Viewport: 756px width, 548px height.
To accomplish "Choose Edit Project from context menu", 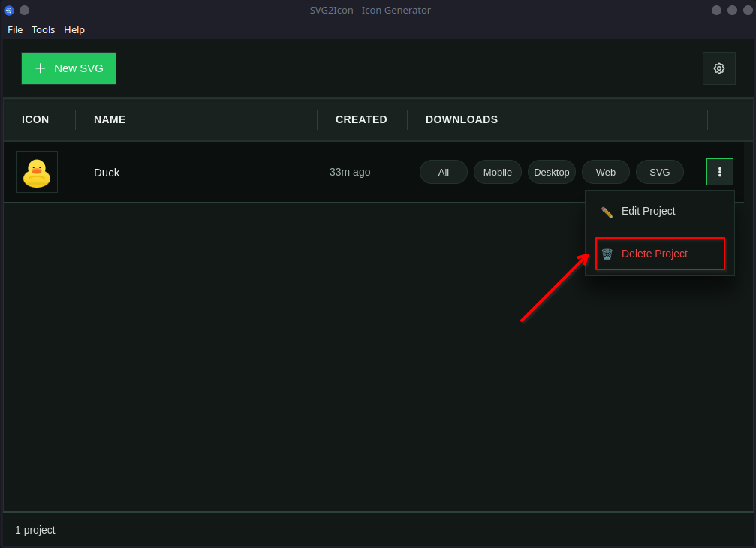I will pyautogui.click(x=649, y=211).
